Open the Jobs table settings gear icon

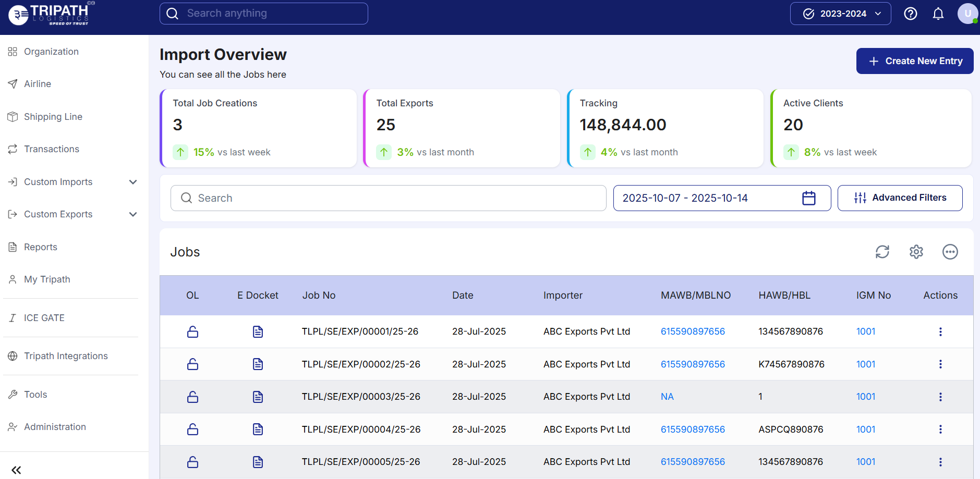(x=916, y=252)
